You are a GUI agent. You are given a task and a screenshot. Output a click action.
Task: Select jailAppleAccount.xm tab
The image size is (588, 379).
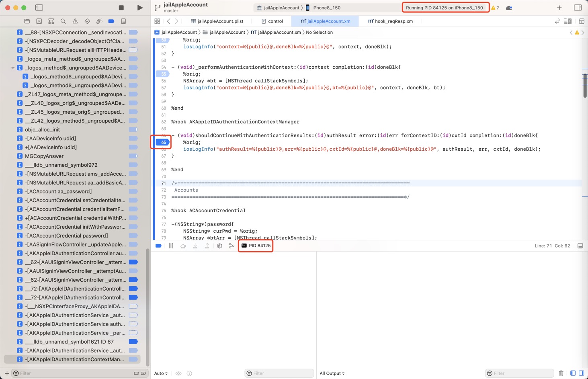click(x=326, y=21)
